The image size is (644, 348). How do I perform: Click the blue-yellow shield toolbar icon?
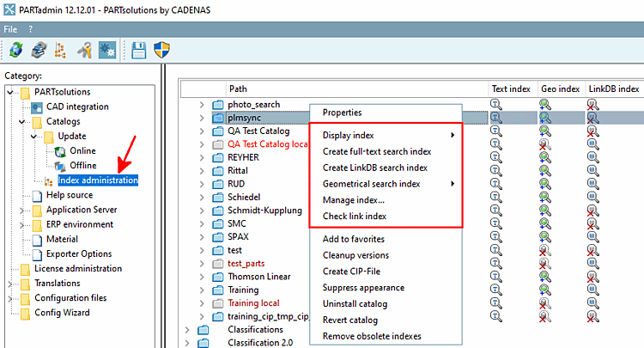pos(161,50)
